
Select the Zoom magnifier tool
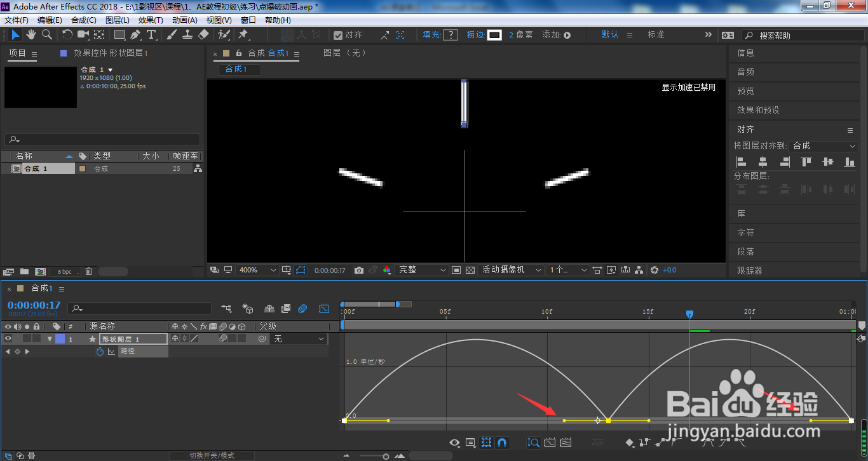(47, 34)
